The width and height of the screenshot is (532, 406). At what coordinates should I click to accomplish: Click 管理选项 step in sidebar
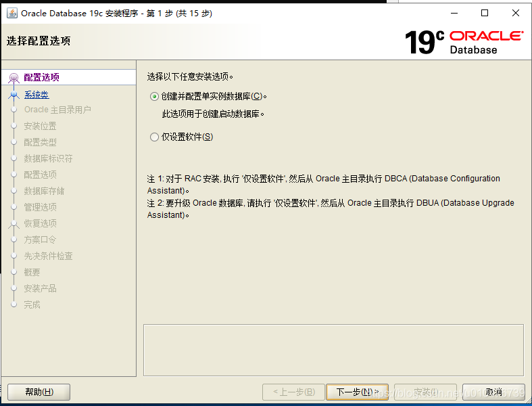[x=40, y=207]
